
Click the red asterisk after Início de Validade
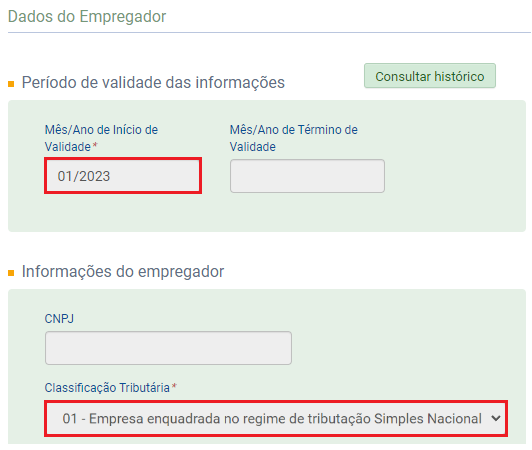point(95,145)
